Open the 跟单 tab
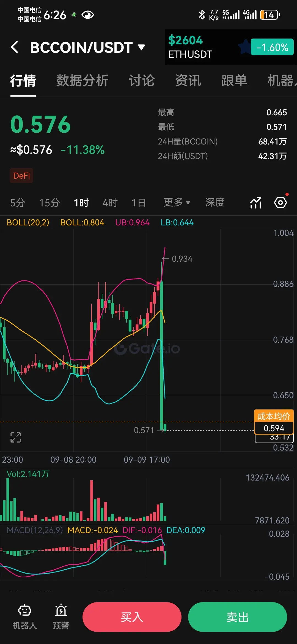The width and height of the screenshot is (297, 644). tap(234, 81)
